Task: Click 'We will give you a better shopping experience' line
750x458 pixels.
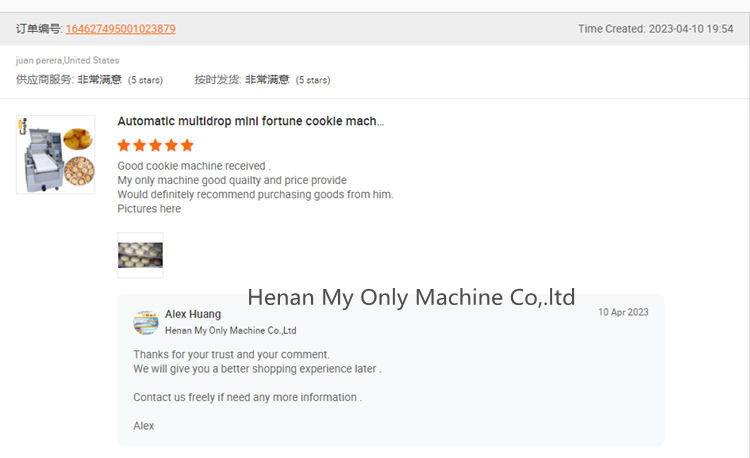Action: point(257,369)
